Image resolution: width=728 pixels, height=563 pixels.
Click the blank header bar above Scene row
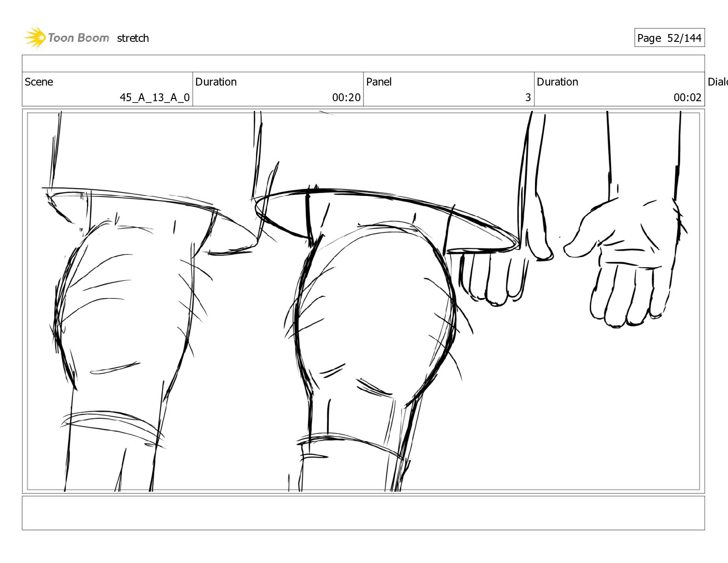[x=363, y=63]
